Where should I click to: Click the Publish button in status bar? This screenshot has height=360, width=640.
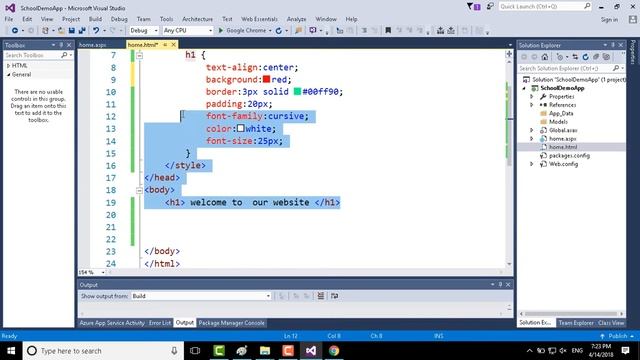pyautogui.click(x=616, y=336)
